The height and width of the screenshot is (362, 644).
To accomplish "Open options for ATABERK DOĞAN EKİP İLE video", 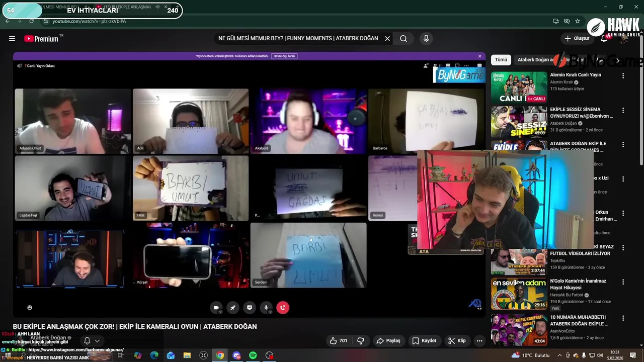I will pos(623,144).
